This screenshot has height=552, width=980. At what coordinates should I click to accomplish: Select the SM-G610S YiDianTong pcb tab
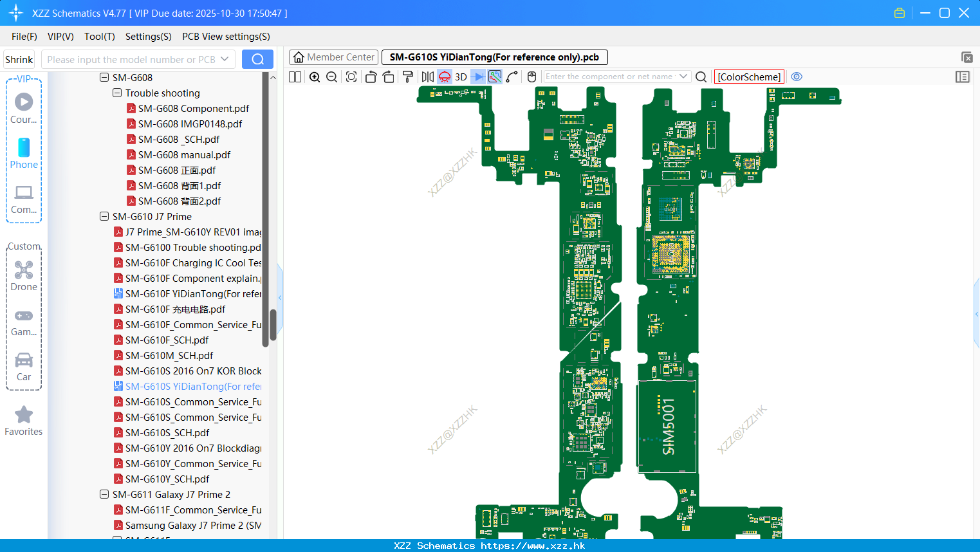[494, 57]
